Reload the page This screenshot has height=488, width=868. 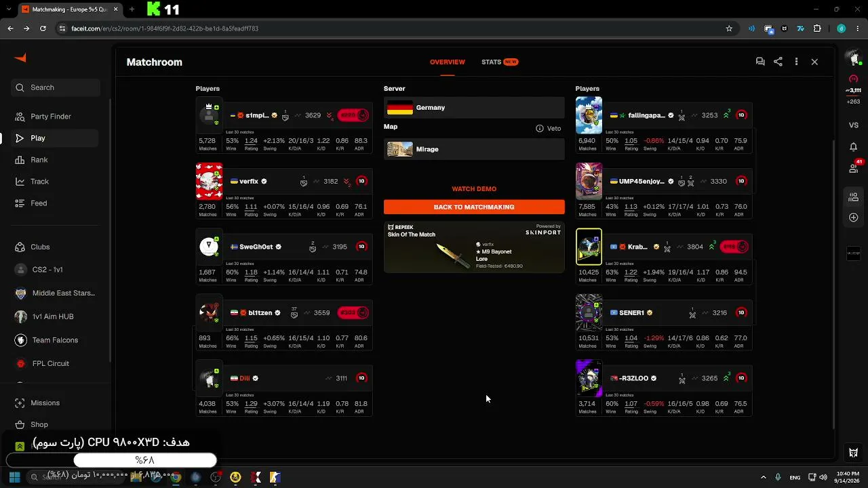pos(43,28)
